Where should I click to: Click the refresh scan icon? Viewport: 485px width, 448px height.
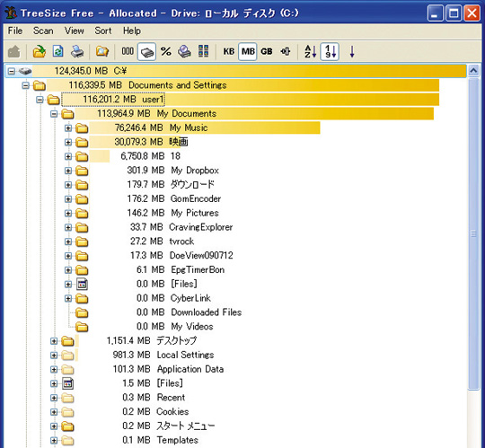pyautogui.click(x=58, y=51)
